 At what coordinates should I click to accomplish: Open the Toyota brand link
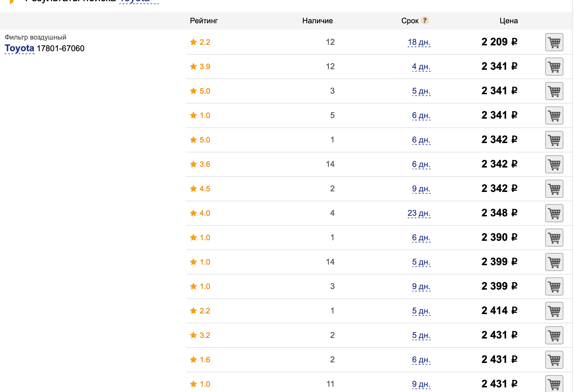click(x=19, y=48)
